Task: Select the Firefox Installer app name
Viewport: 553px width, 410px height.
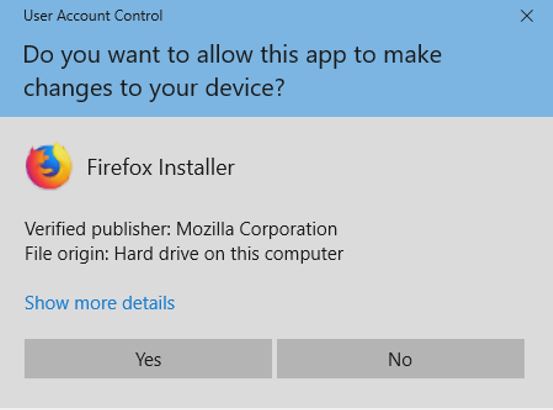Action: click(160, 167)
